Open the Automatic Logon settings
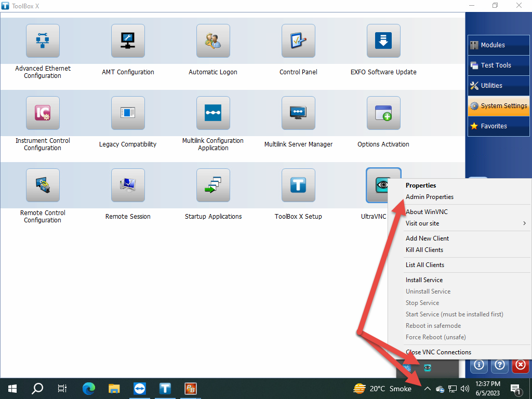Viewport: 532px width, 399px height. 213,41
